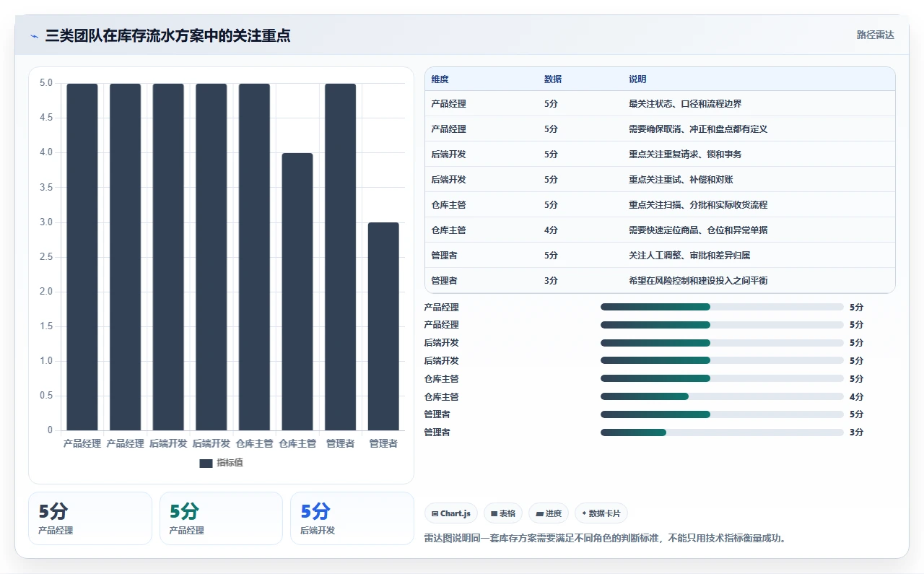Open the green 5分 产品经理 card
Screen dimensions: 924x574
(221, 518)
